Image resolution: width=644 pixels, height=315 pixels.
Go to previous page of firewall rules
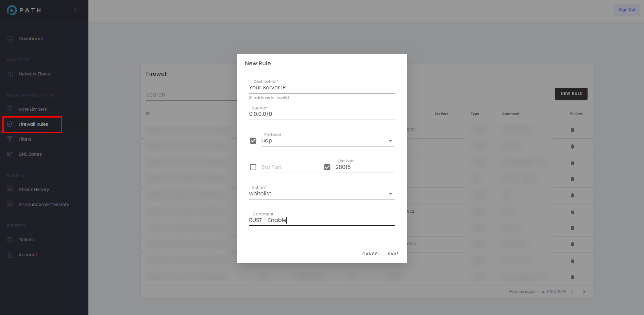point(572,292)
